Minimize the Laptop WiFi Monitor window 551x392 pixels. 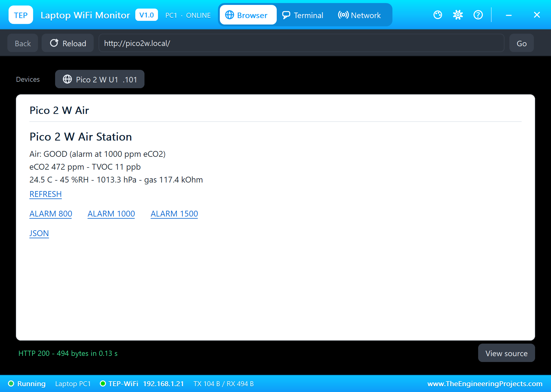509,15
